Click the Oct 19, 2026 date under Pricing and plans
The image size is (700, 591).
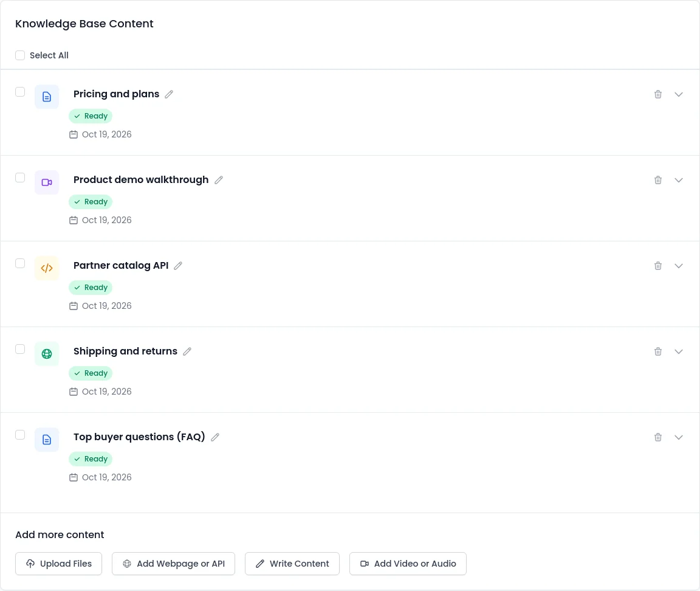[x=107, y=134]
